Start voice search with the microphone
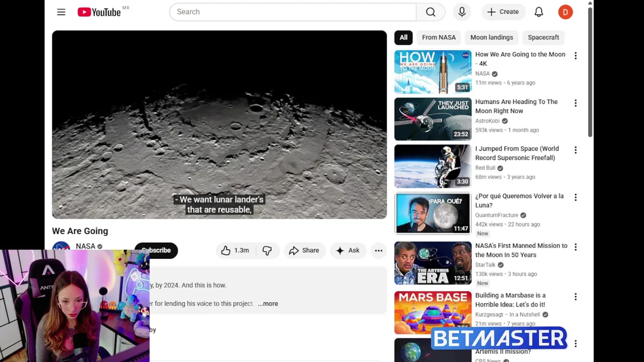The width and height of the screenshot is (644, 362). (x=462, y=12)
